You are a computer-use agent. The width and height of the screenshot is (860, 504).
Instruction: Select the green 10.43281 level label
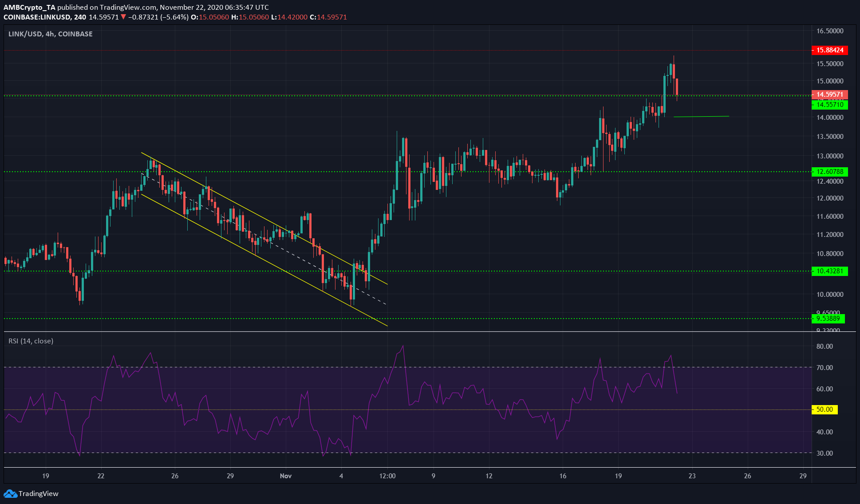tap(829, 271)
